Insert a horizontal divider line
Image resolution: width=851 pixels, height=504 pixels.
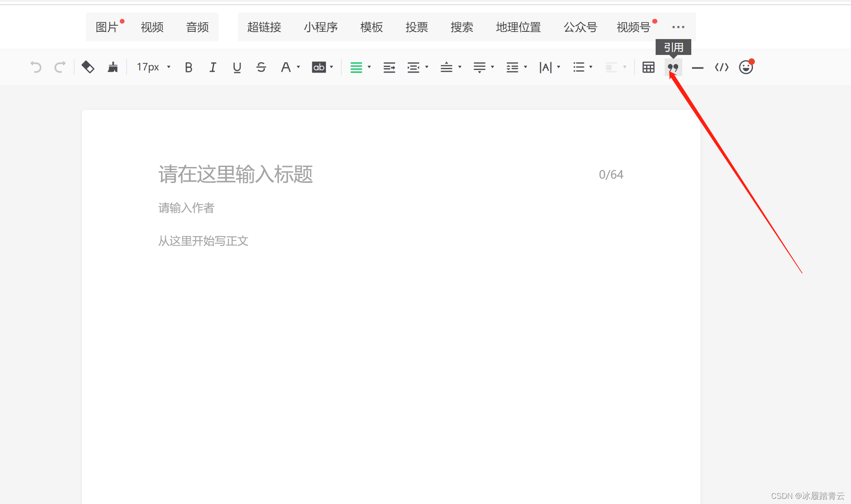[x=698, y=68]
